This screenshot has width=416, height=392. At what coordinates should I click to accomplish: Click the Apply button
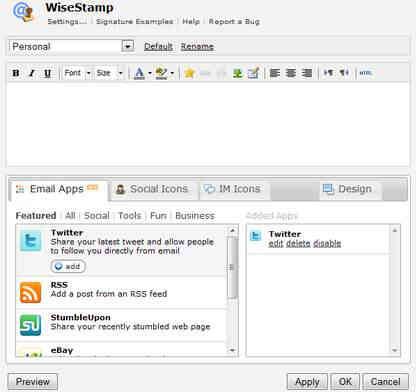coord(307,382)
